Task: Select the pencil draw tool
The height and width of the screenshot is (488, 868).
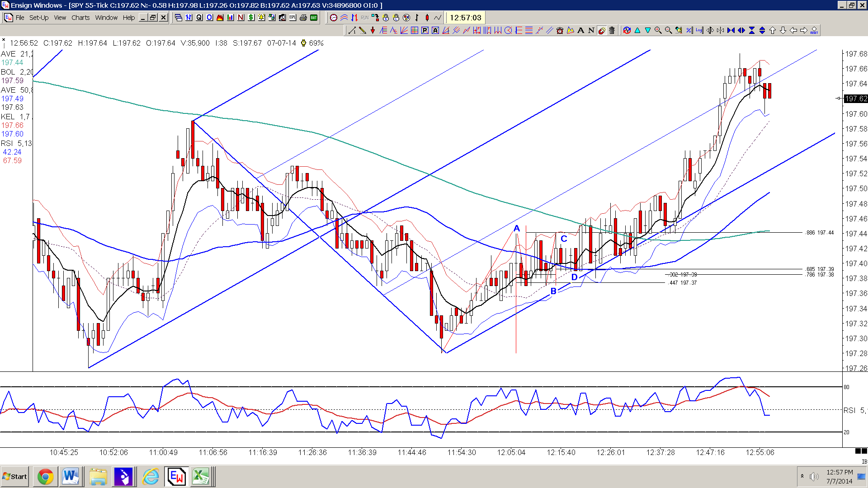Action: [363, 30]
